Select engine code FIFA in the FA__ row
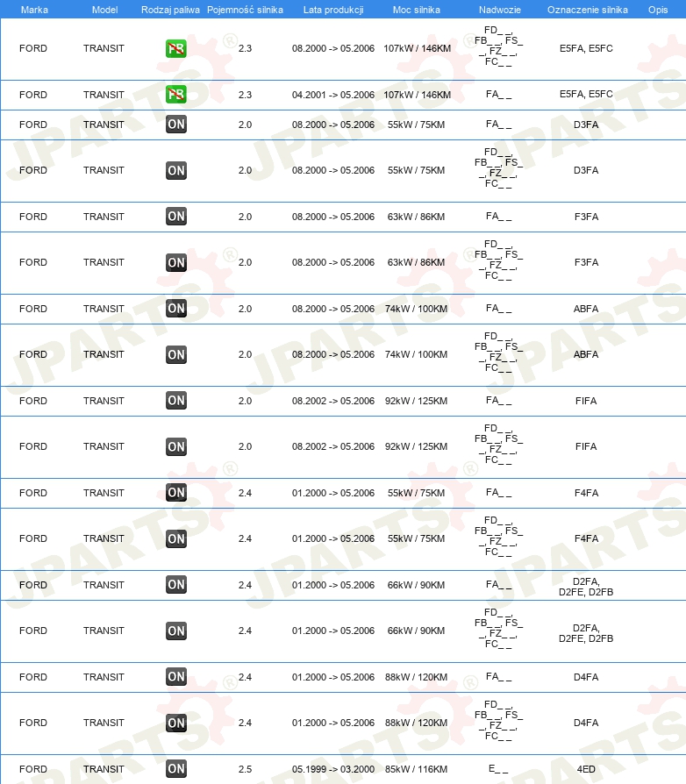The width and height of the screenshot is (686, 784). tap(586, 401)
